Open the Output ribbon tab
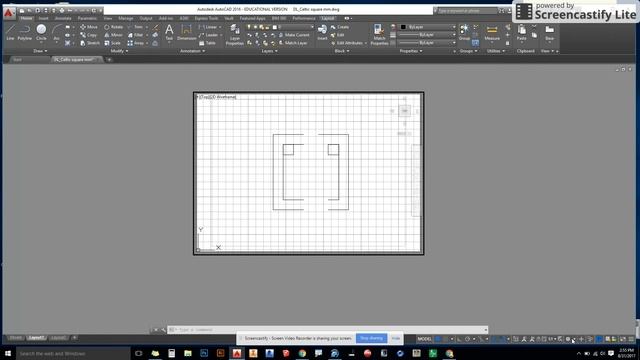640x360 pixels. pos(146,18)
